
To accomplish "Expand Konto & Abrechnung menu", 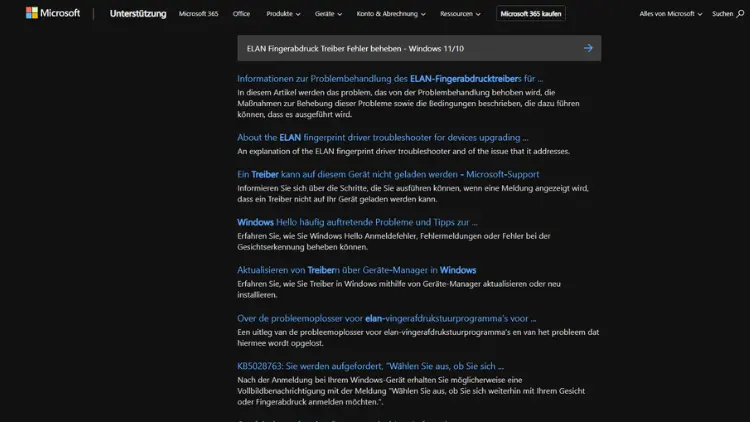I will point(393,15).
